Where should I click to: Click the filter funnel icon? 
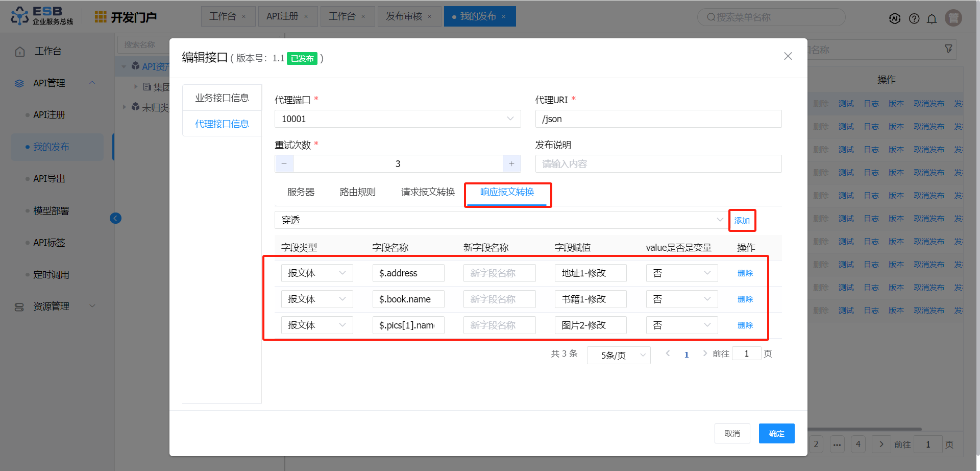pyautogui.click(x=948, y=49)
